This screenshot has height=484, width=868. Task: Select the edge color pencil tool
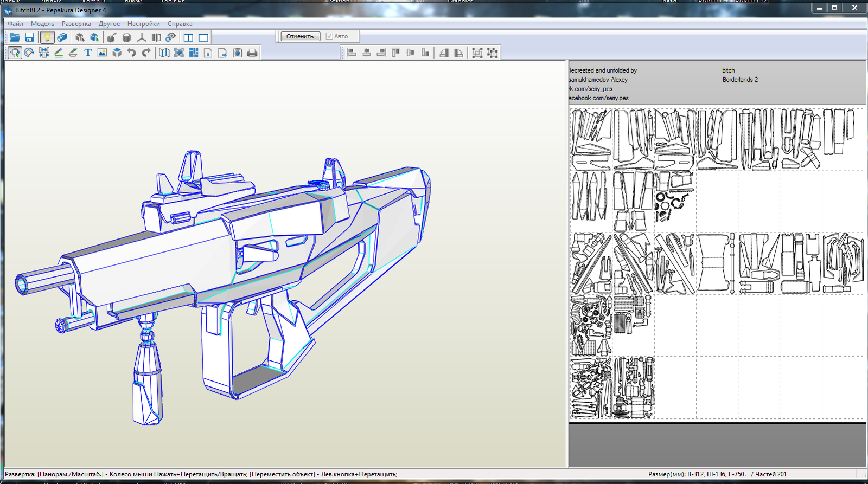point(59,53)
